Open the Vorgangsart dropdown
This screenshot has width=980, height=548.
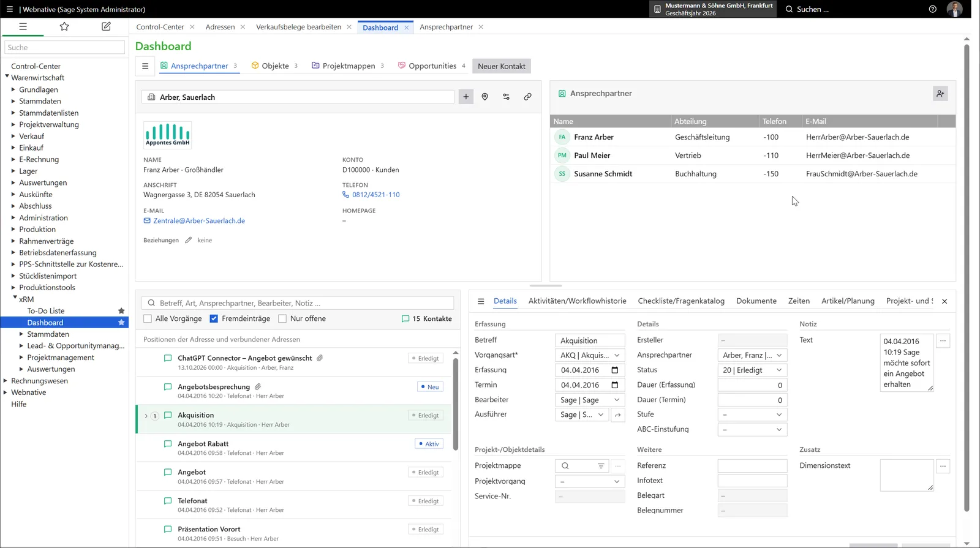coord(590,355)
